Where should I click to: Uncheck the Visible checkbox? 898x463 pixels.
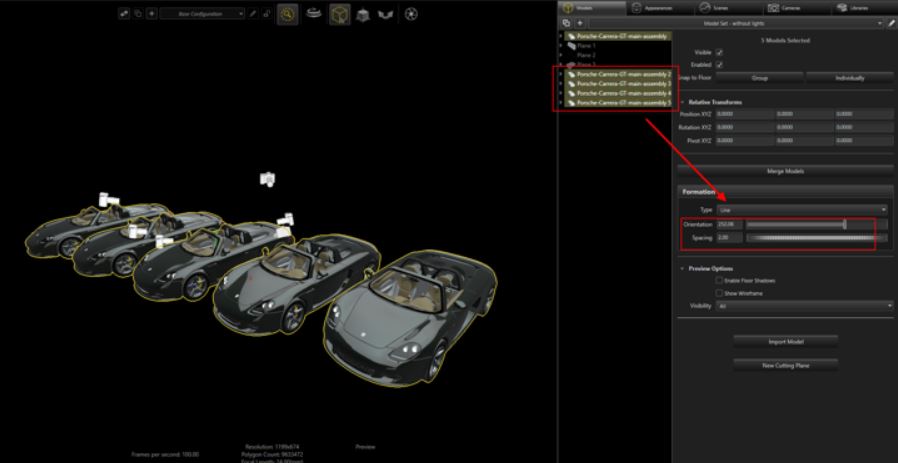(x=719, y=52)
